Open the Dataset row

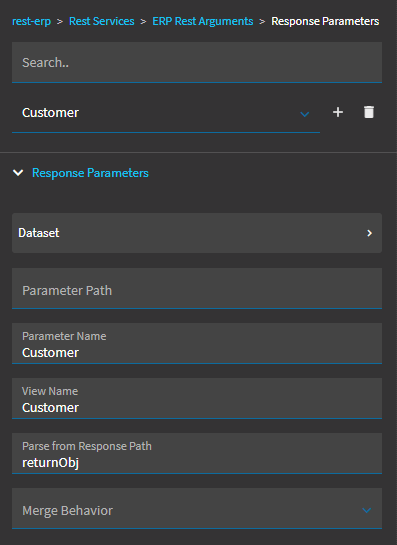[x=197, y=233]
